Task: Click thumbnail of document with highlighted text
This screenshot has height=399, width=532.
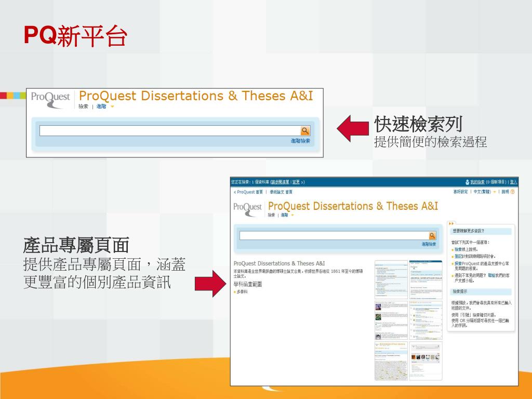Action: click(391, 361)
